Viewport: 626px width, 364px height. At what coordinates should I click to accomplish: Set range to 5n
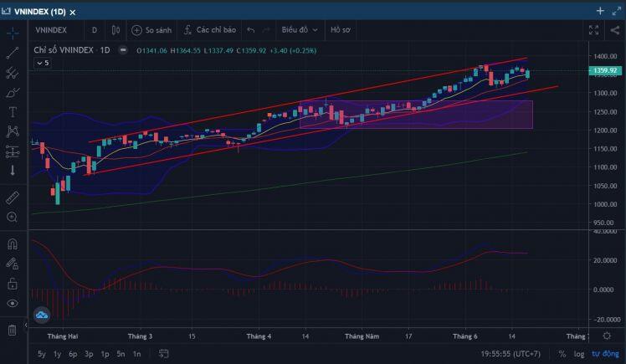(x=121, y=354)
